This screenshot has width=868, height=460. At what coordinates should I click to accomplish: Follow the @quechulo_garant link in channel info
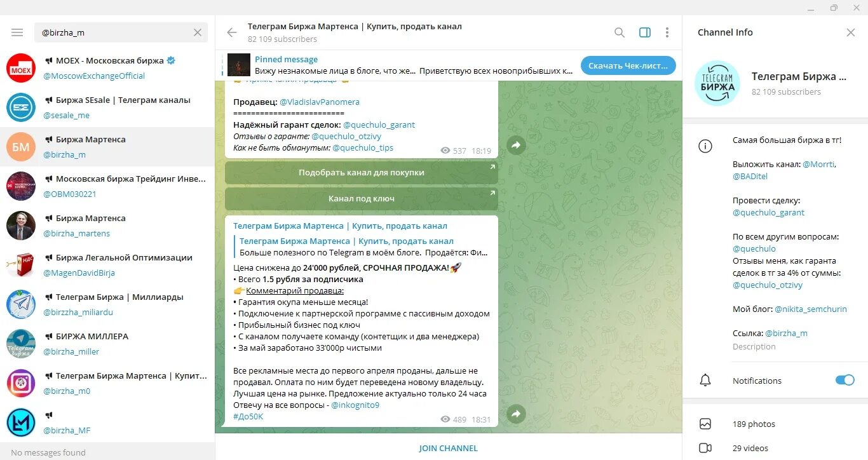tap(768, 212)
